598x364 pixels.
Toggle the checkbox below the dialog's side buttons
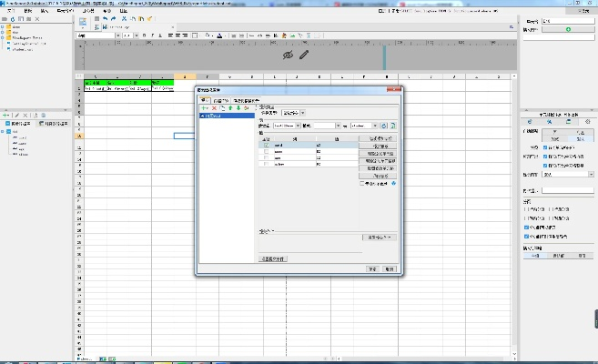pyautogui.click(x=362, y=183)
